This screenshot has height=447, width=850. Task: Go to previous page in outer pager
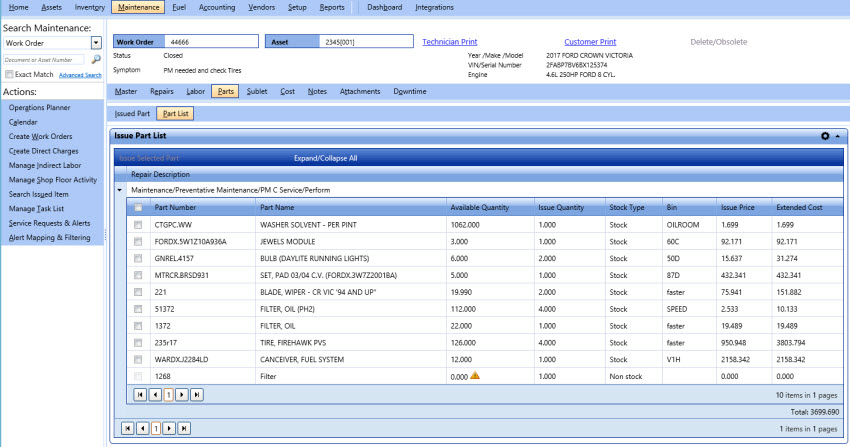143,429
